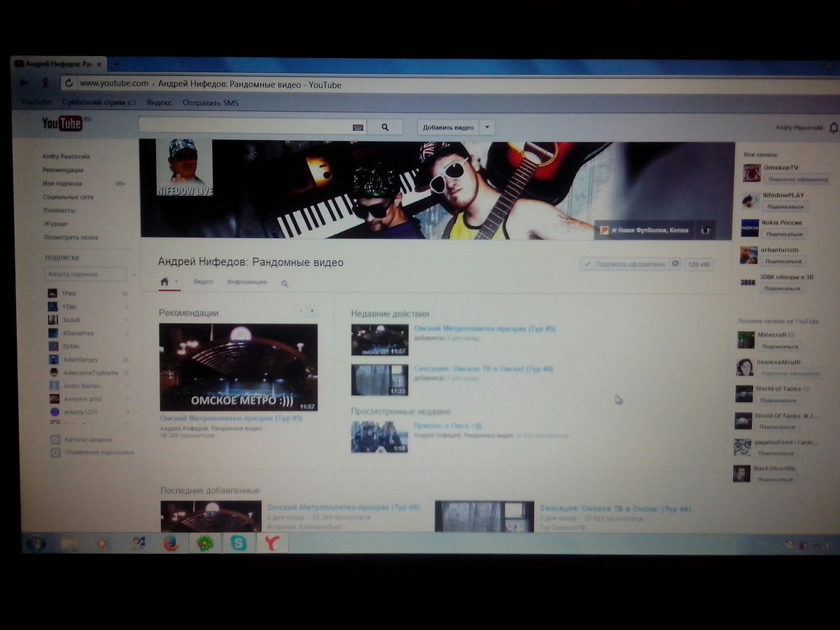This screenshot has height=630, width=840.
Task: Open a new browser tab with plus
Action: point(116,64)
